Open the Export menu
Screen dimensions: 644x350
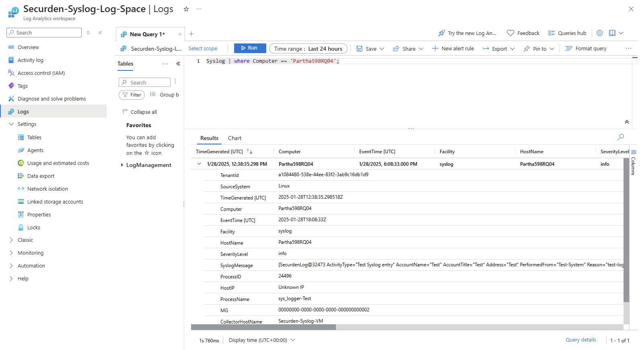pos(499,49)
